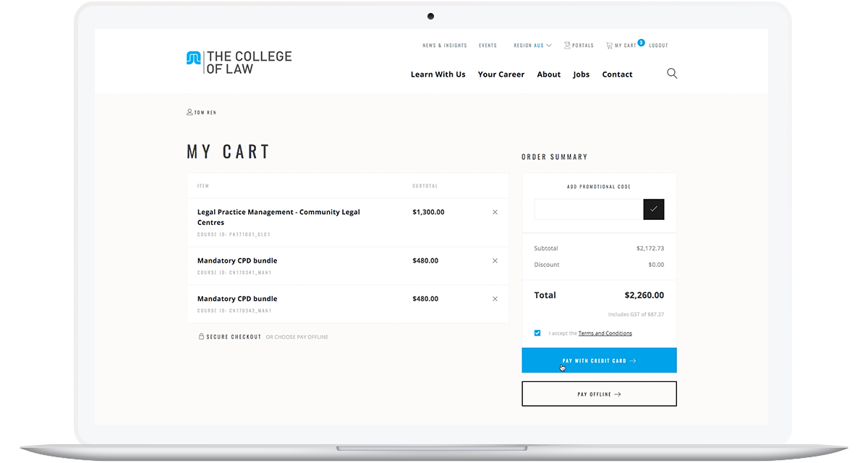Viewport: 868px width, 463px height.
Task: Submit promo code with the black checkmark button
Action: [x=653, y=209]
